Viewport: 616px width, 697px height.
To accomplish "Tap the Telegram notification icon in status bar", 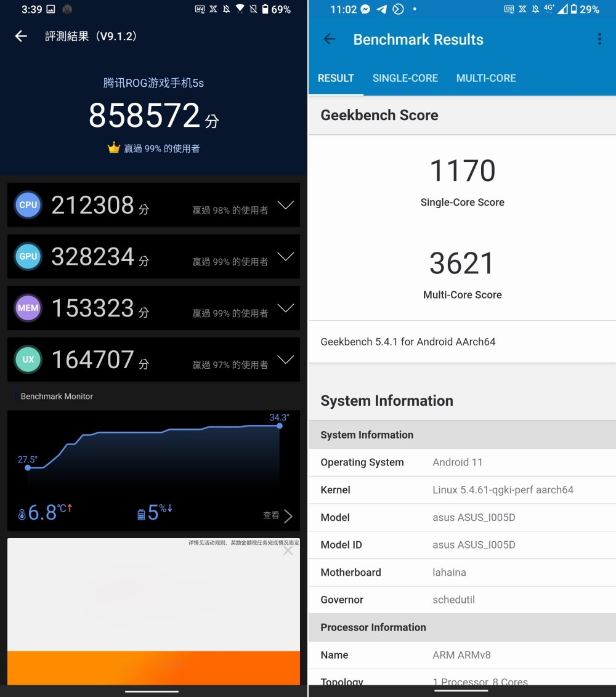I will pyautogui.click(x=381, y=9).
